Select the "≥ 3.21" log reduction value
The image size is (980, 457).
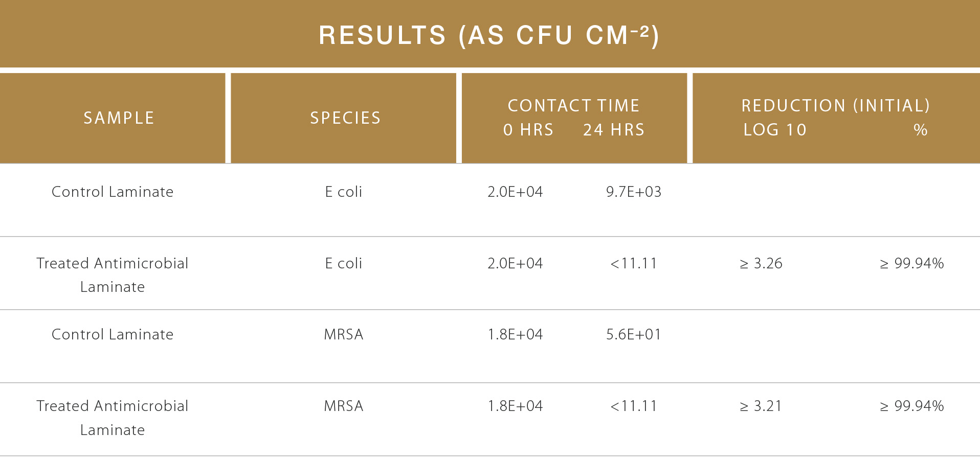tap(761, 406)
